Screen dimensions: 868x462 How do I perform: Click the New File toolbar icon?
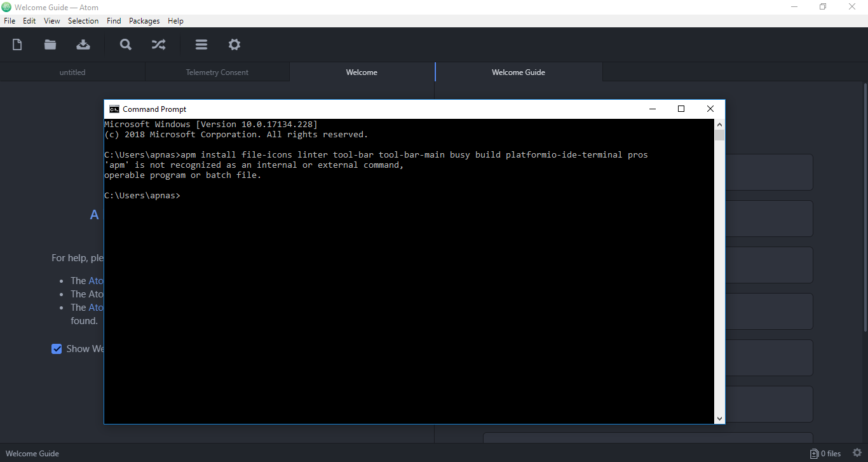(x=17, y=44)
